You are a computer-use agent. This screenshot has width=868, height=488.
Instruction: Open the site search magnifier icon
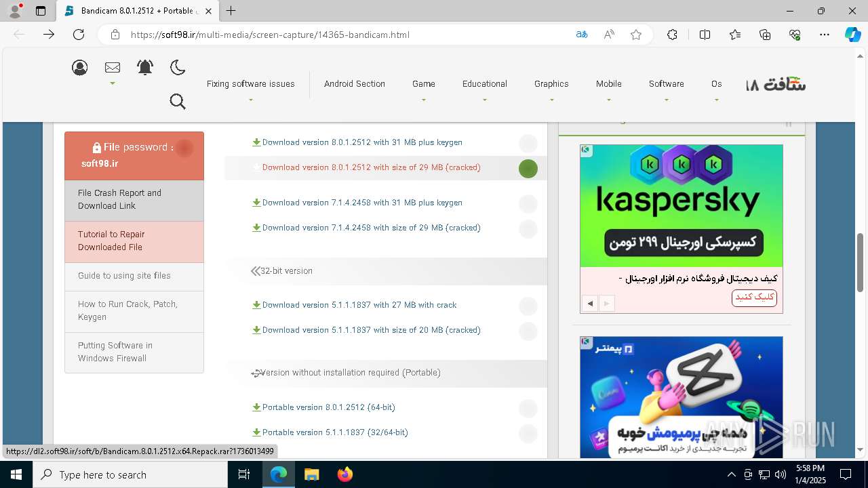(x=178, y=102)
